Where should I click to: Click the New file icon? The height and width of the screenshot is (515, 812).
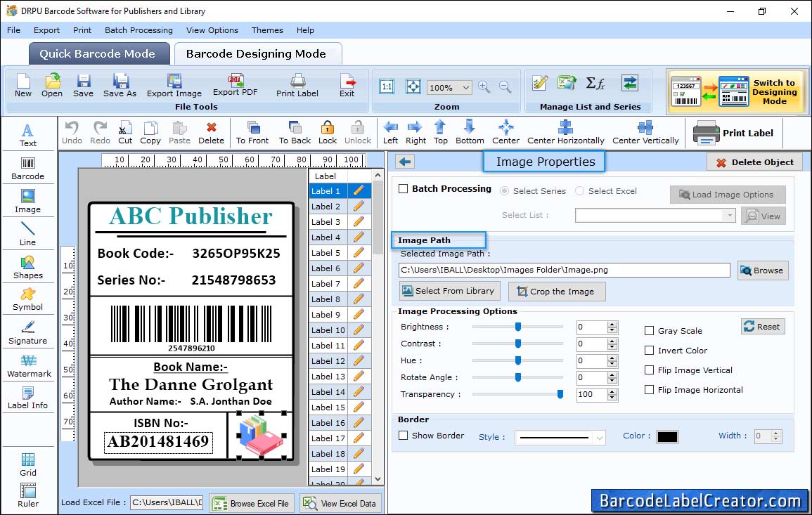pyautogui.click(x=23, y=86)
